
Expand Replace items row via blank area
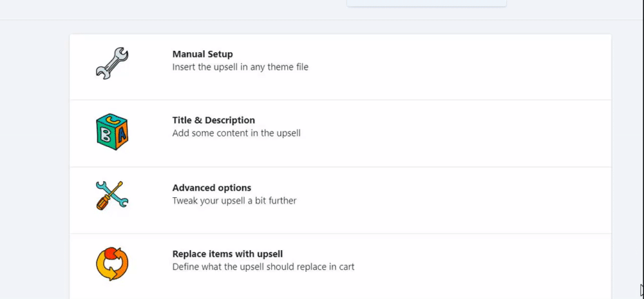click(452, 266)
